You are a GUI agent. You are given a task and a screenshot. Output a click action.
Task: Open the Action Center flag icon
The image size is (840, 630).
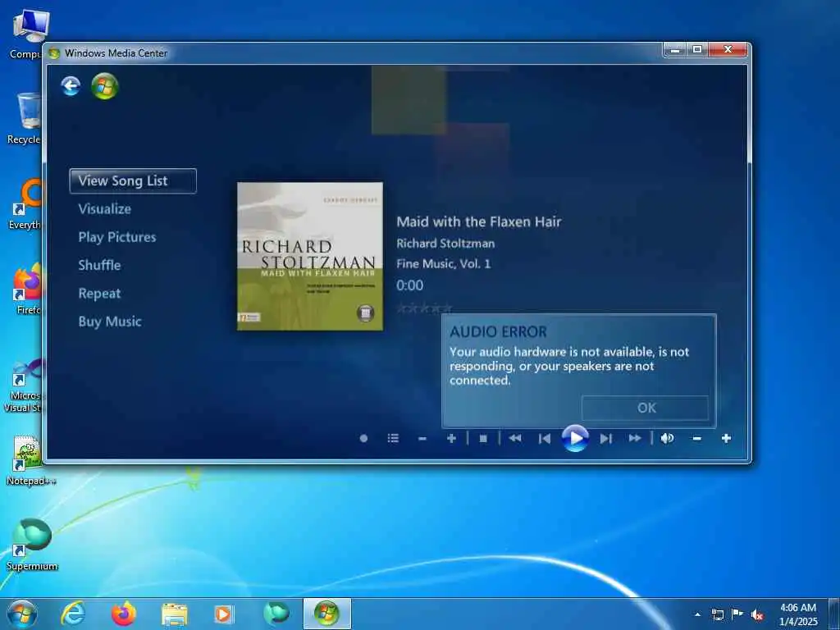pos(737,614)
